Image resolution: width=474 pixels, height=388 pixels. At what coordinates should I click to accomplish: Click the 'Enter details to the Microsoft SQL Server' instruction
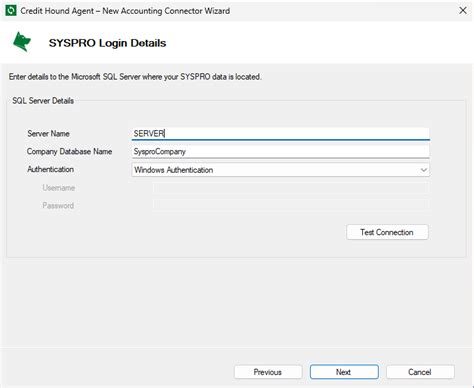pyautogui.click(x=135, y=77)
